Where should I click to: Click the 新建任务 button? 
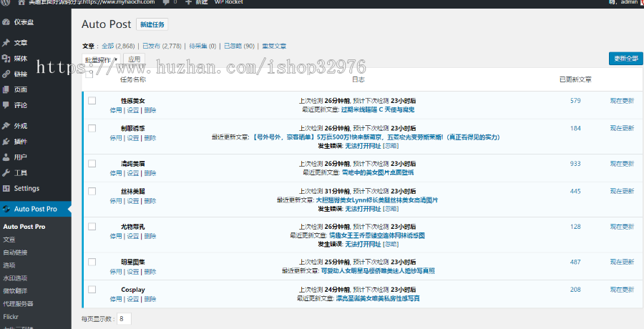pos(152,24)
